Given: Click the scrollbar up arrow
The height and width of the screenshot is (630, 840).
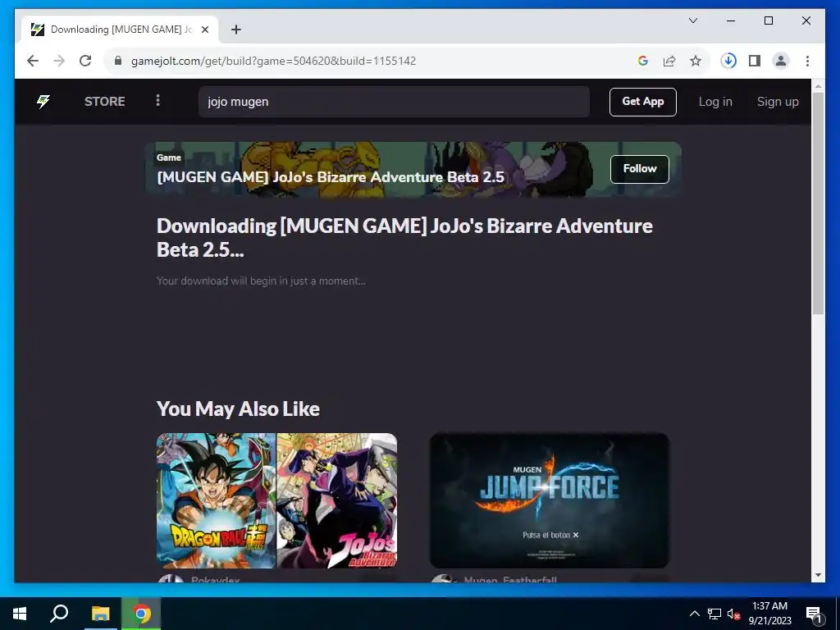Looking at the screenshot, I should coord(818,85).
